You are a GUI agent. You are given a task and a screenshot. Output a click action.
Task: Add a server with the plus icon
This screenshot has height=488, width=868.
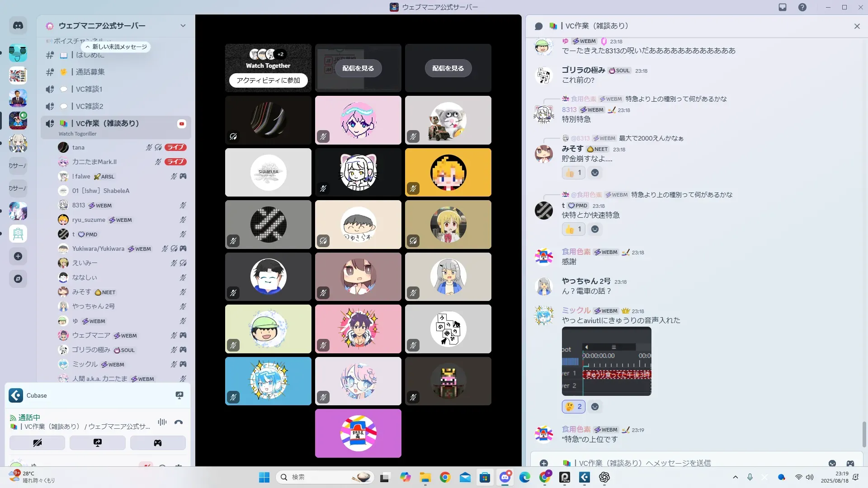[x=18, y=256]
